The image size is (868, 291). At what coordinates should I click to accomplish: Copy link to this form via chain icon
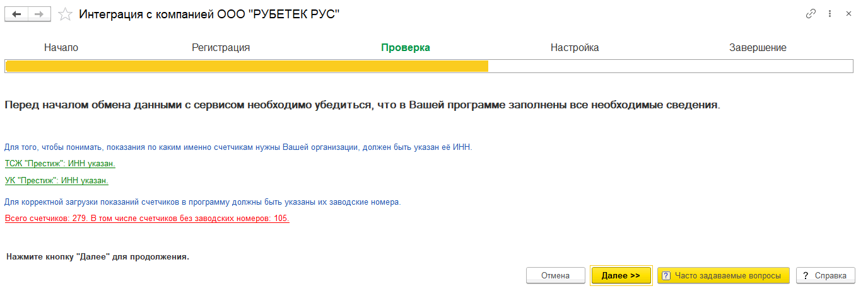point(811,14)
